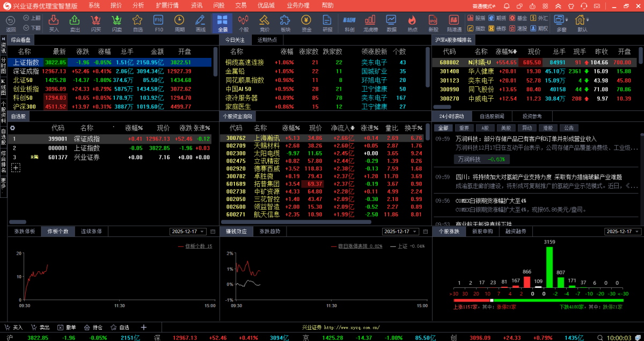Viewport: 644px width, 341px height.
Task: Toggle the 重要 news filter
Action: tap(463, 128)
